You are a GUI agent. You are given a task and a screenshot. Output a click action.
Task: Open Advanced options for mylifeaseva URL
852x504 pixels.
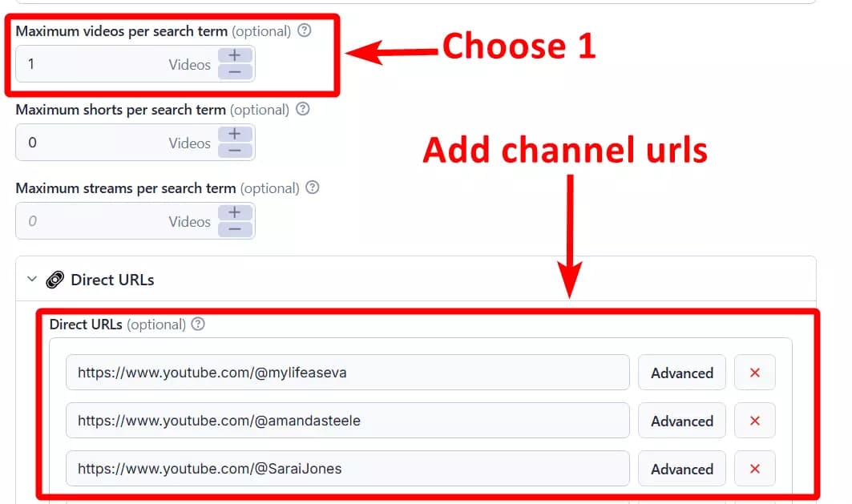pos(681,372)
